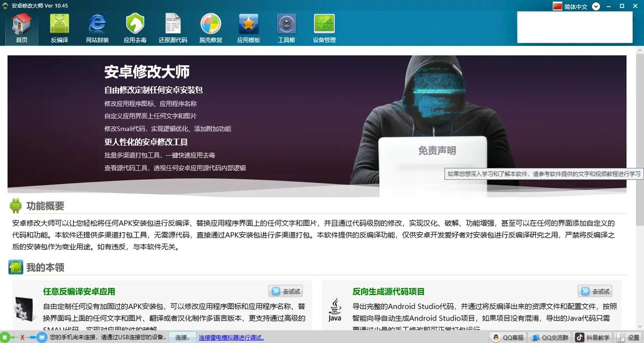Click the Chinese flag language icon
The height and width of the screenshot is (343, 644).
pos(557,6)
